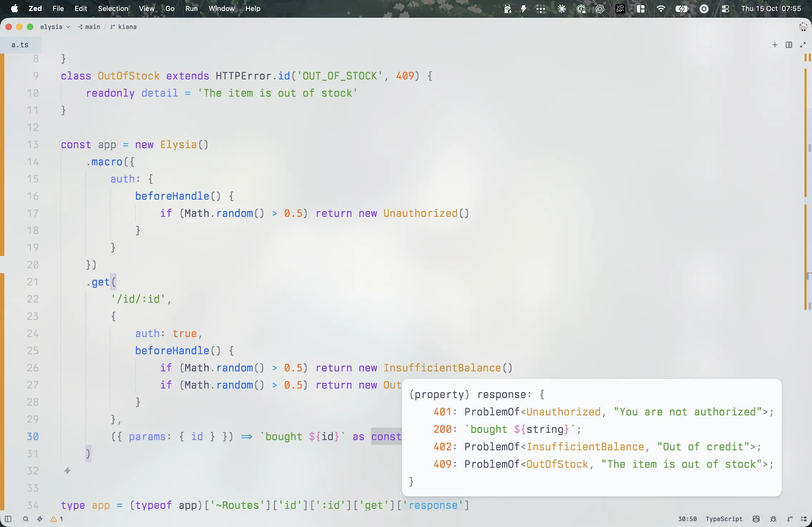Viewport: 812px width, 527px height.
Task: Open the File menu
Action: click(x=58, y=9)
